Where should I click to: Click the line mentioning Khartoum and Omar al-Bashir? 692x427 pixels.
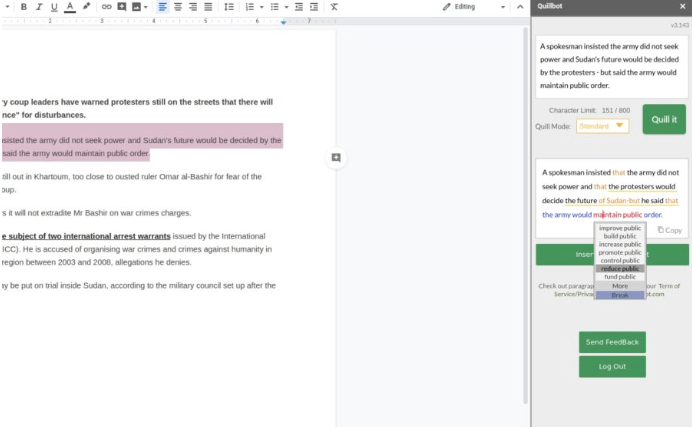coord(132,176)
